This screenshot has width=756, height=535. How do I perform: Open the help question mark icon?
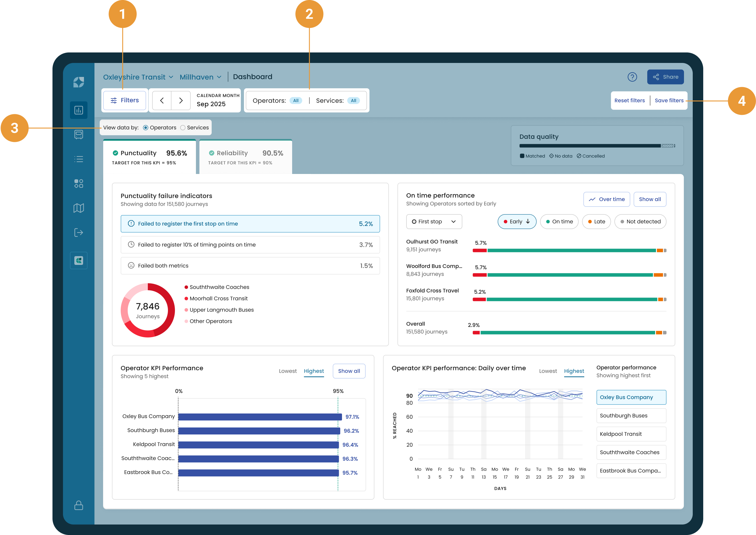(x=632, y=77)
